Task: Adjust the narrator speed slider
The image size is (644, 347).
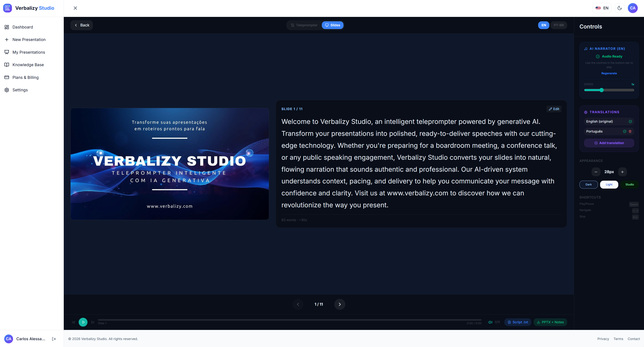Action: point(609,90)
